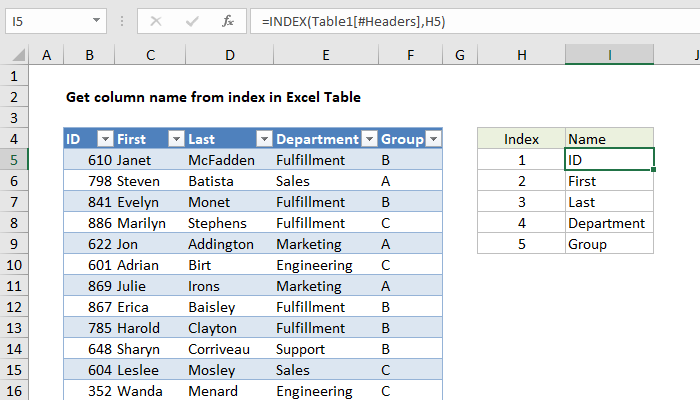Select column D header

[229, 57]
